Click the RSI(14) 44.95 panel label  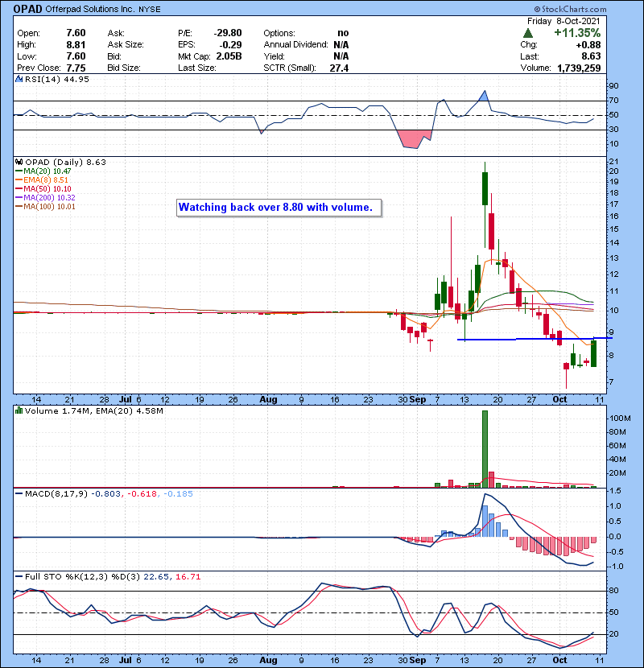coord(57,79)
